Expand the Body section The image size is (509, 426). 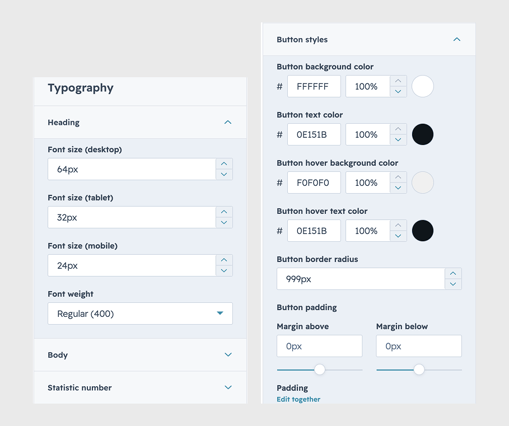coord(228,355)
